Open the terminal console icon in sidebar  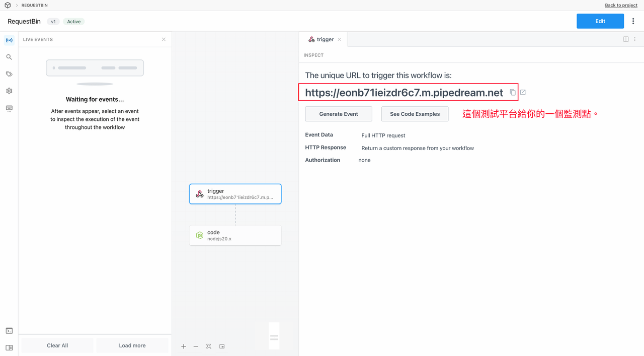coord(9,331)
